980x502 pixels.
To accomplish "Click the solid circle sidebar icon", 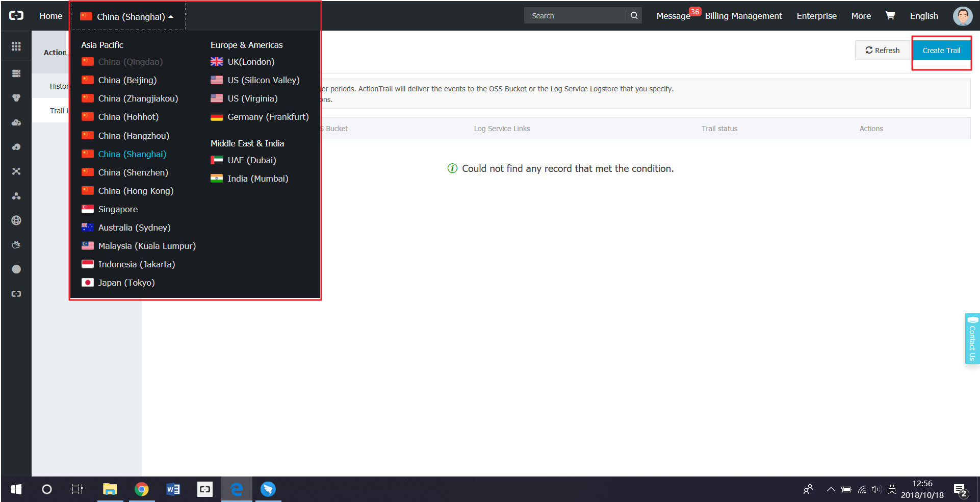I will 16,269.
